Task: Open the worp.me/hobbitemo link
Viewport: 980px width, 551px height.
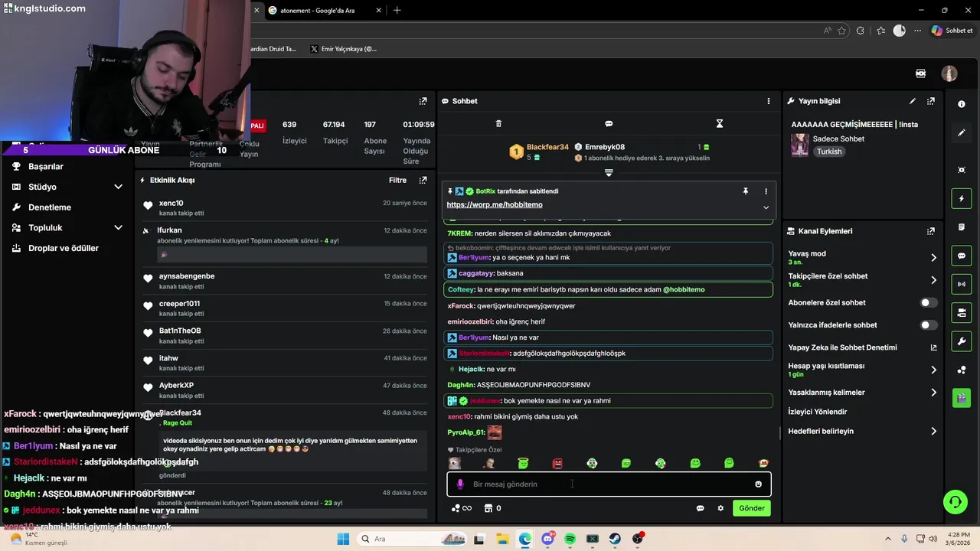Action: [x=495, y=205]
